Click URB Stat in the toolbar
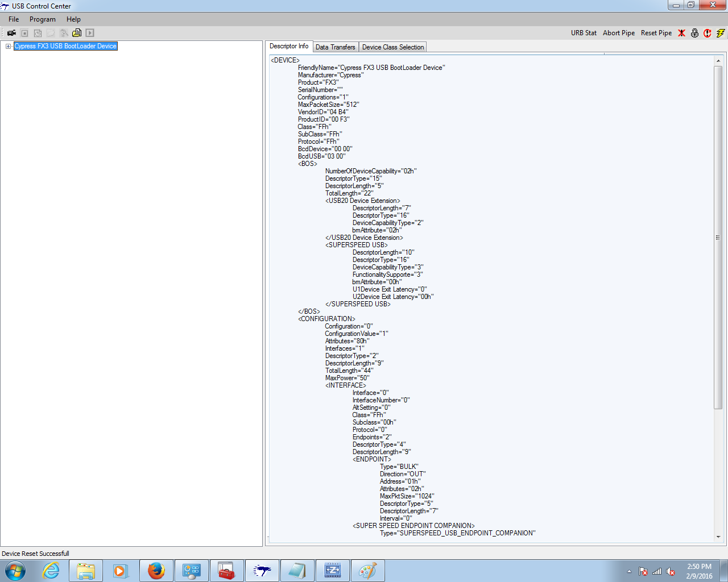 coord(584,33)
